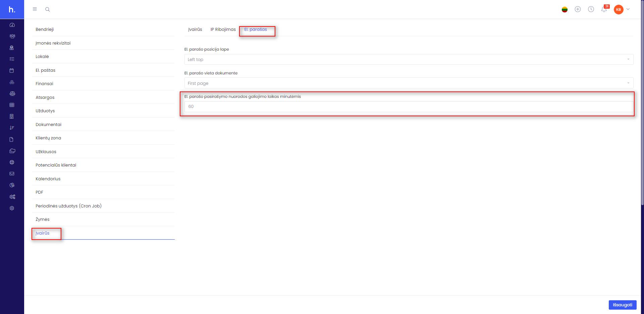
Task: Open the Potencialūs klientai settings section
Action: click(103, 165)
